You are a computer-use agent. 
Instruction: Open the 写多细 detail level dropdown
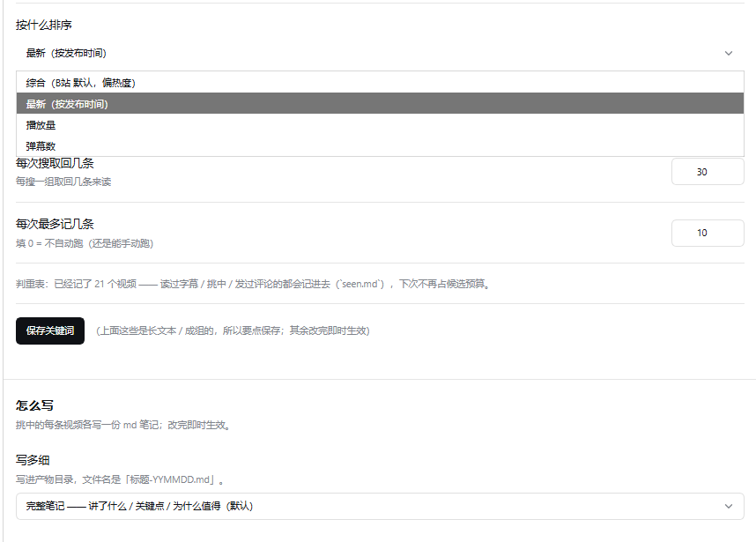click(380, 507)
